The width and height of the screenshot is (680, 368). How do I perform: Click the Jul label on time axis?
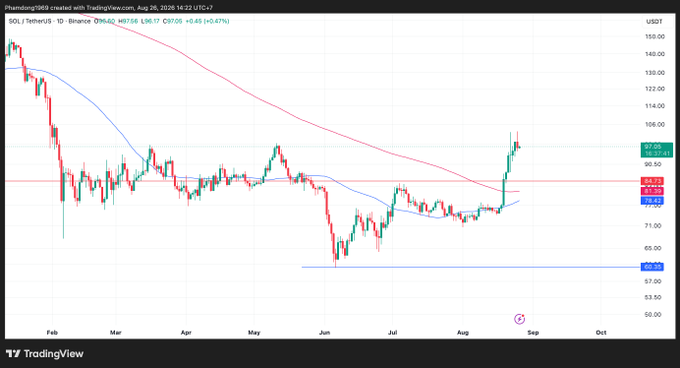point(392,333)
